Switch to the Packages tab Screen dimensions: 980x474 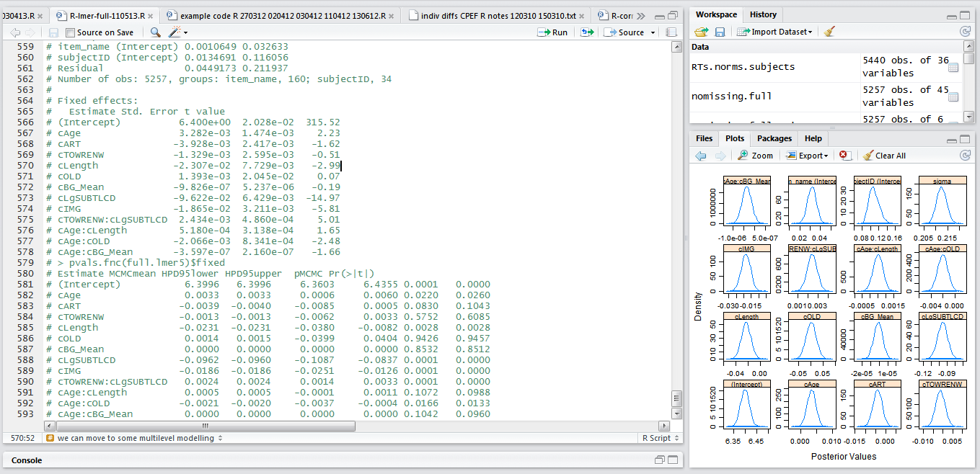[774, 138]
